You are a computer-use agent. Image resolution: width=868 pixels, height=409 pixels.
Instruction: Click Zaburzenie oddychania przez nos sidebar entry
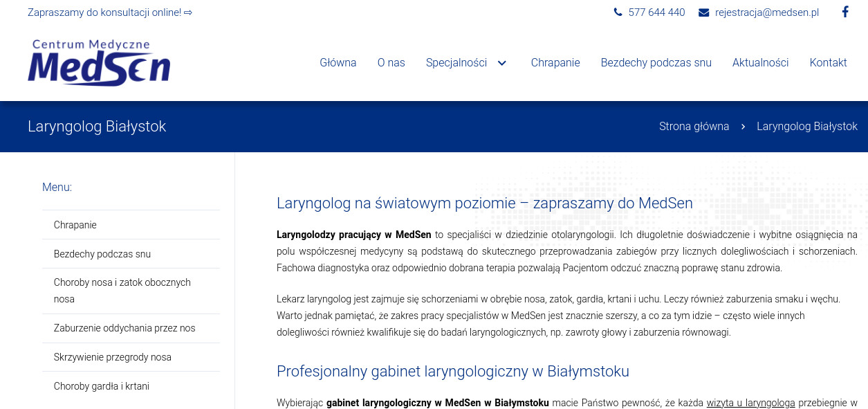pyautogui.click(x=124, y=328)
